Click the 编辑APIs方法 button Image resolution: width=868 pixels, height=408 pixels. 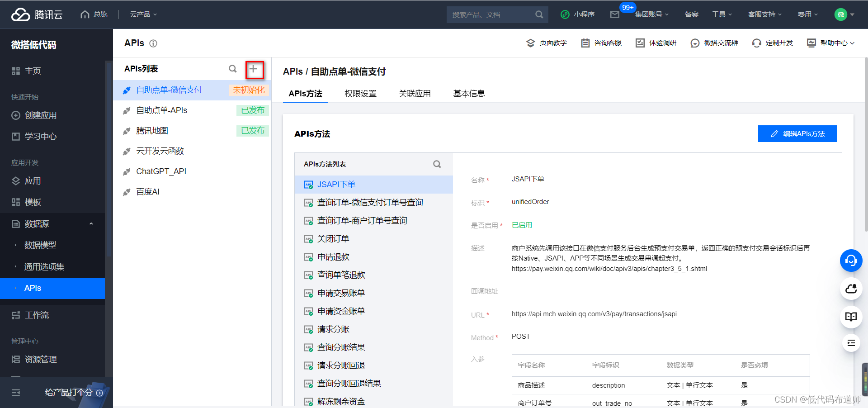tap(797, 134)
